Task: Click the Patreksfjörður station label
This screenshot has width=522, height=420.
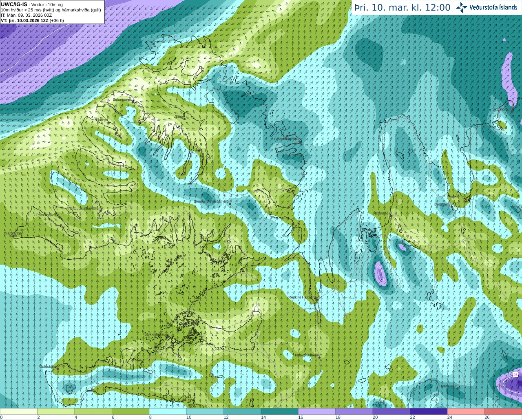Action: 47,215
